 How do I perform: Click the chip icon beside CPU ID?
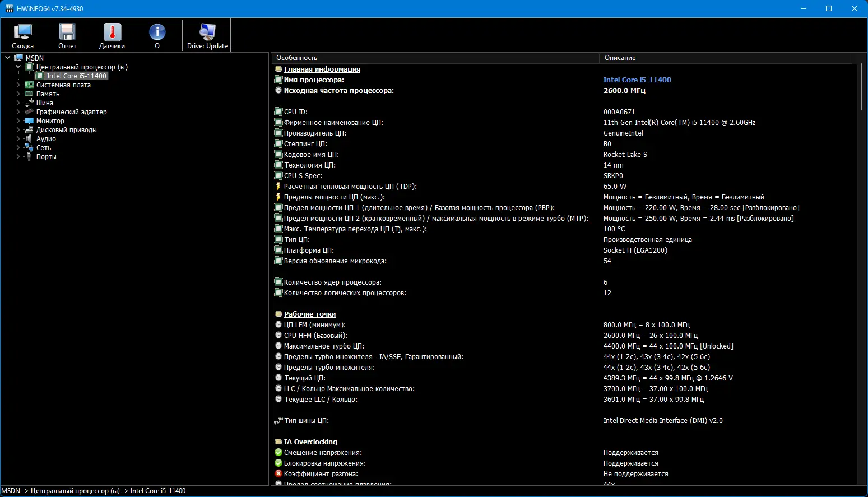click(x=278, y=112)
